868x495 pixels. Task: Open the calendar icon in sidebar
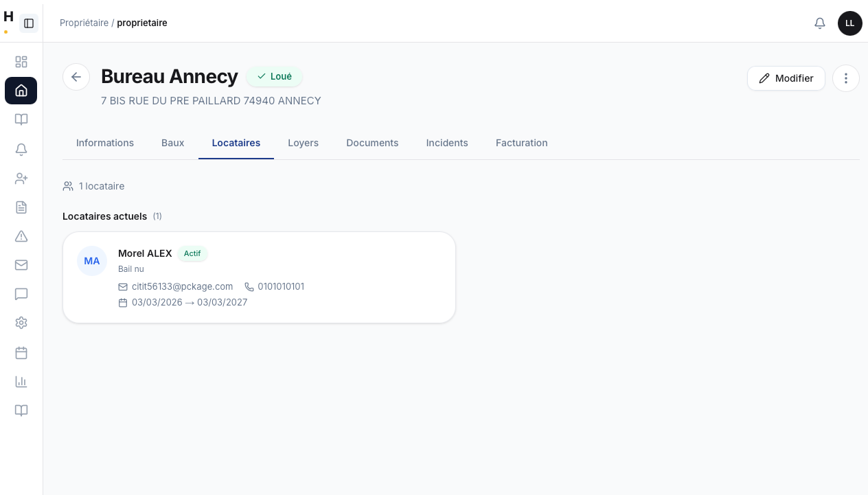21,353
